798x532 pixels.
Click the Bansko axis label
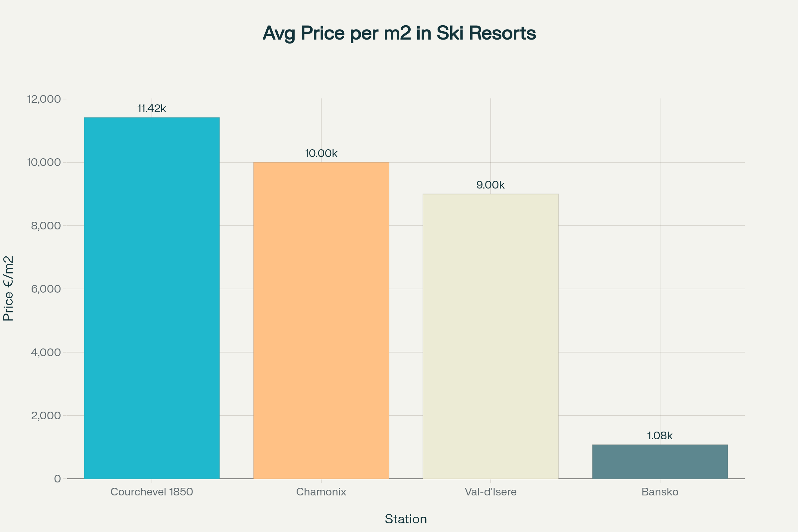(660, 492)
